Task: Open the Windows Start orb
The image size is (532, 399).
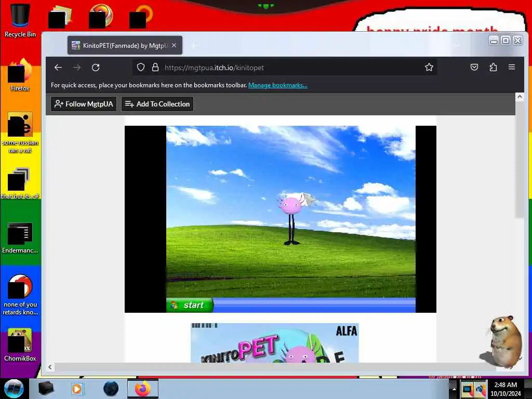Action: [x=14, y=389]
